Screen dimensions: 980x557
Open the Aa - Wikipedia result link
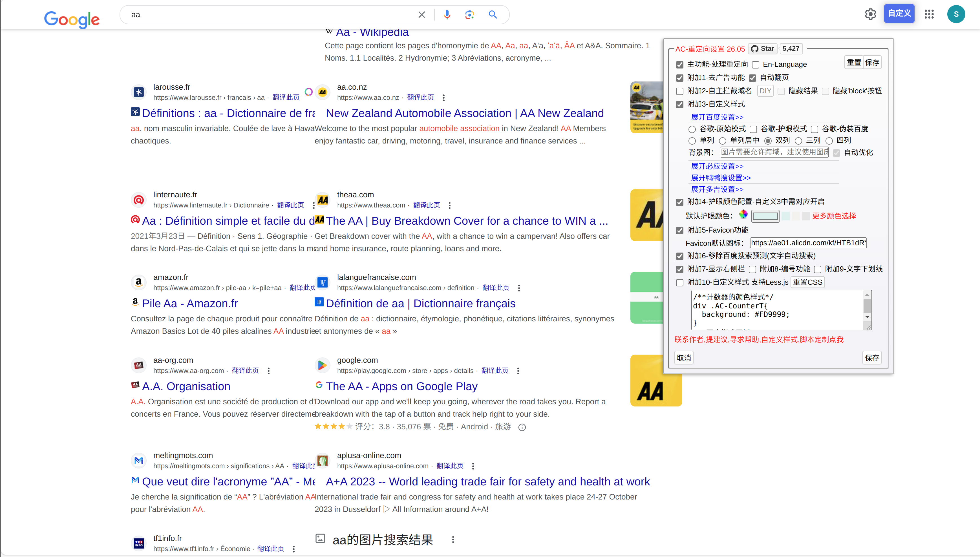point(372,32)
